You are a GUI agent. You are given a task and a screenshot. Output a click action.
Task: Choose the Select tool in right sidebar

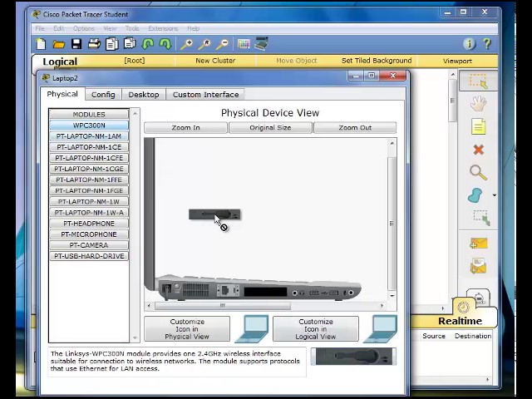pyautogui.click(x=479, y=81)
